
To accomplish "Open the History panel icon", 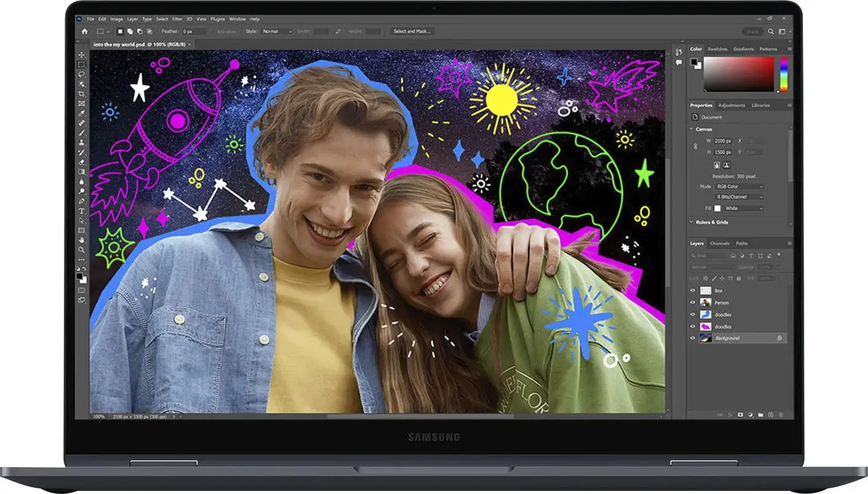I will 679,52.
